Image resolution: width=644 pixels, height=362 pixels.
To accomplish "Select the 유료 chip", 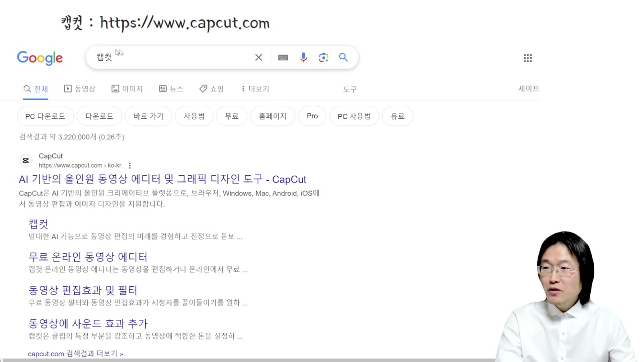I will 398,116.
